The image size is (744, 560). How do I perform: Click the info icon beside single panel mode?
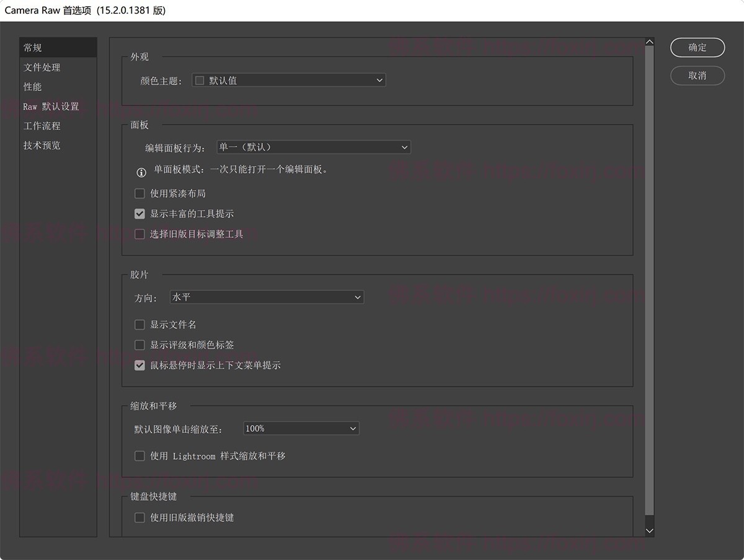141,172
